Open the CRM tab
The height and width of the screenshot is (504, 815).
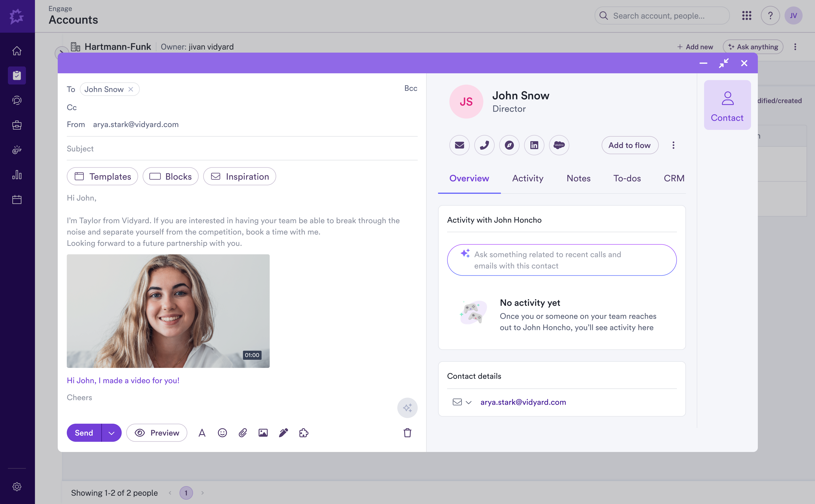(674, 178)
